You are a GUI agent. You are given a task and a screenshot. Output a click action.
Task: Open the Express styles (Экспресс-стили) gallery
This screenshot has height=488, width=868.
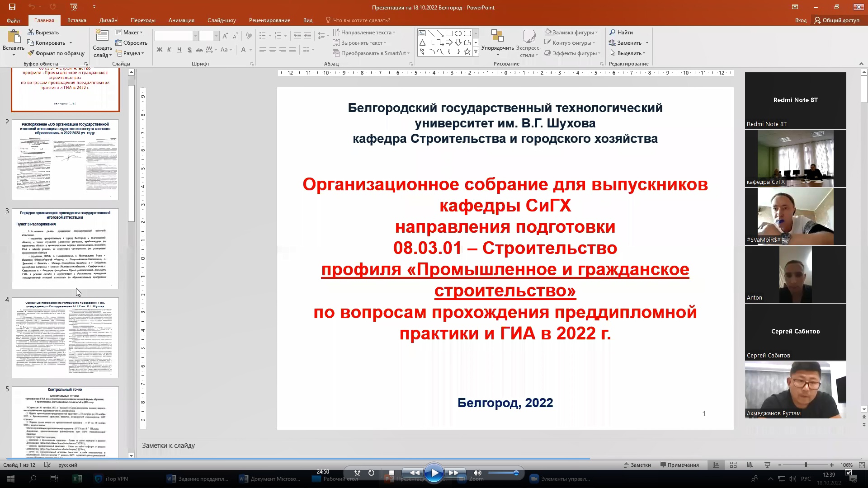tap(529, 43)
